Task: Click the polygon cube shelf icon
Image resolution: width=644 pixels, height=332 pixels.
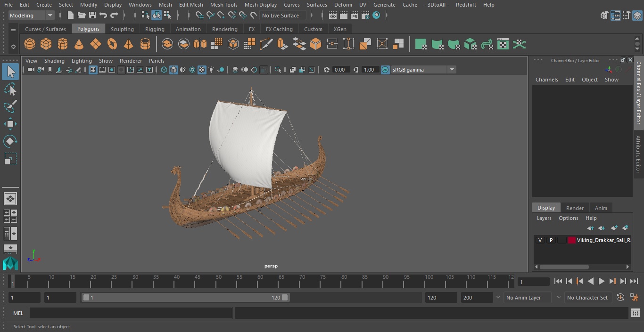Action: (46, 44)
